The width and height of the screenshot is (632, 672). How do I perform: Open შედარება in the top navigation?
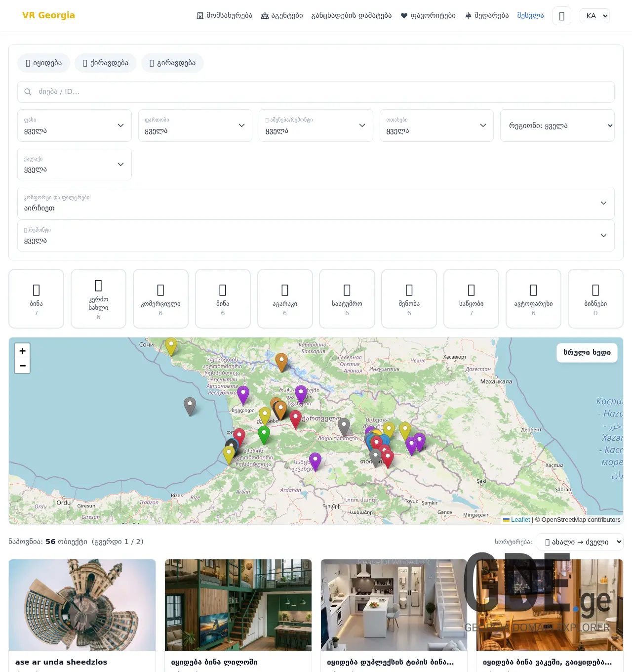(x=486, y=15)
